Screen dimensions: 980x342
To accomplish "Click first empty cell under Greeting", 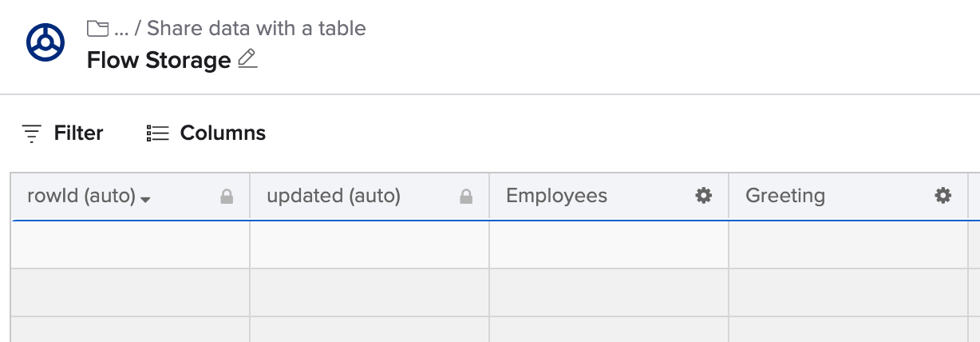I will 848,245.
